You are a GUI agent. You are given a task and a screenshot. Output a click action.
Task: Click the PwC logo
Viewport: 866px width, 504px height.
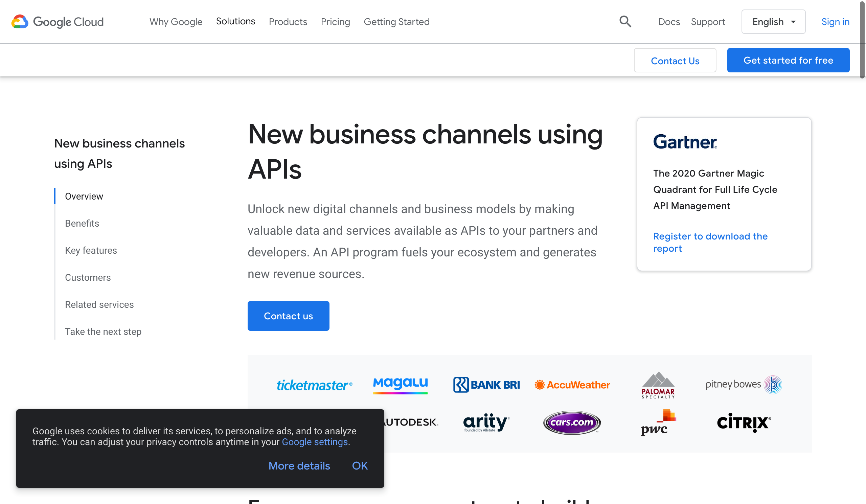(x=658, y=422)
